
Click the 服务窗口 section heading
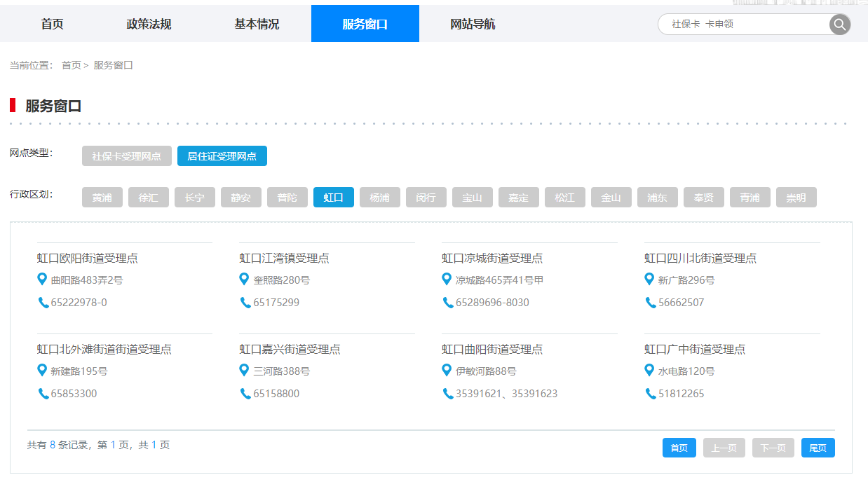pos(53,106)
